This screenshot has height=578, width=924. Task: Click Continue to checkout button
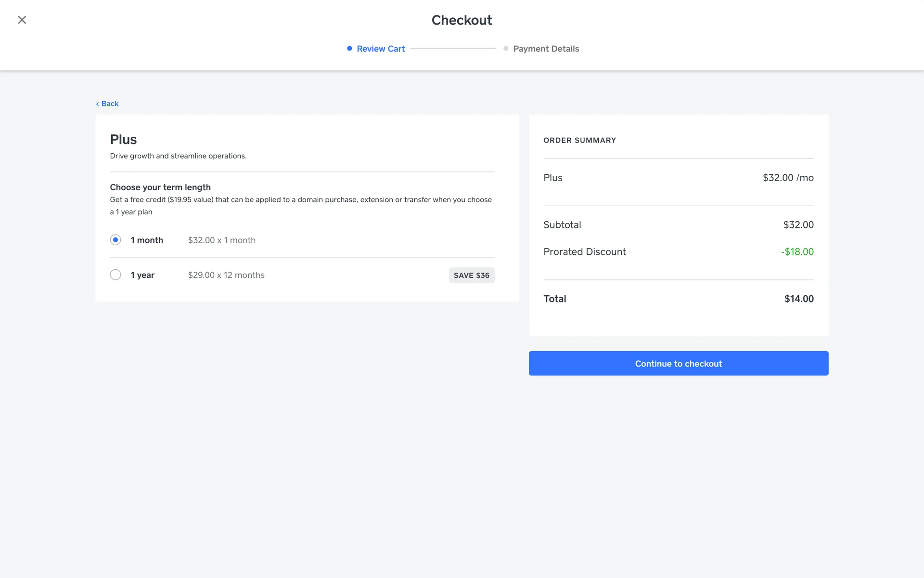pyautogui.click(x=679, y=363)
